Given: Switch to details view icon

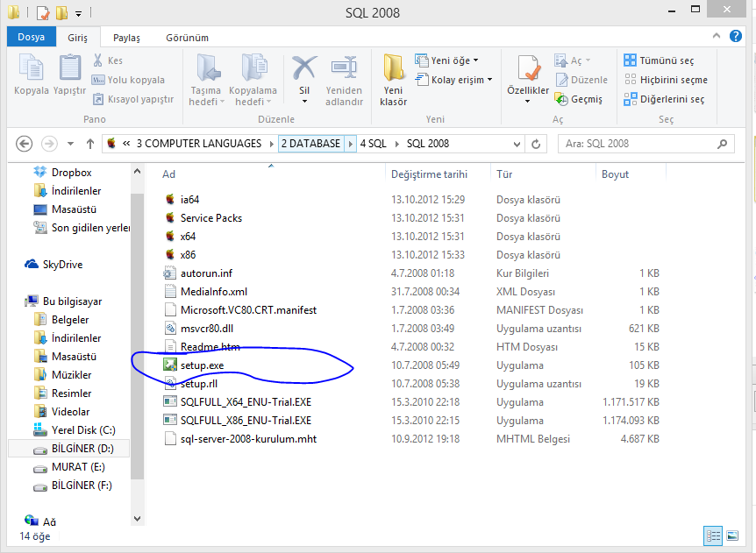Looking at the screenshot, I should pos(713,535).
